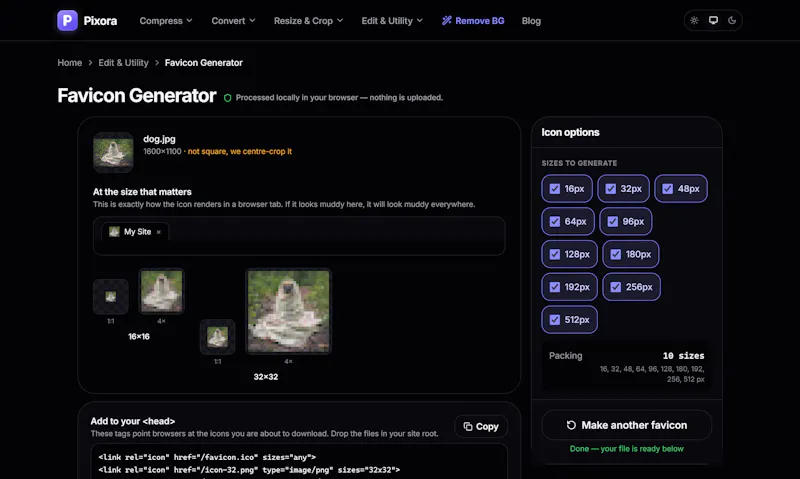Copy the head tags code
The width and height of the screenshot is (800, 479).
(x=481, y=426)
